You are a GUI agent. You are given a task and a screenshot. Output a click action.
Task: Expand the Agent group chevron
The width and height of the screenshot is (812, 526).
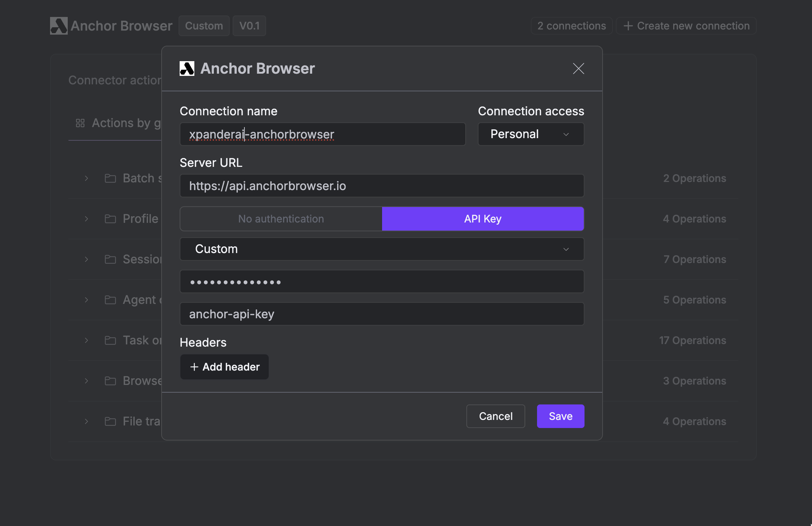click(x=87, y=300)
